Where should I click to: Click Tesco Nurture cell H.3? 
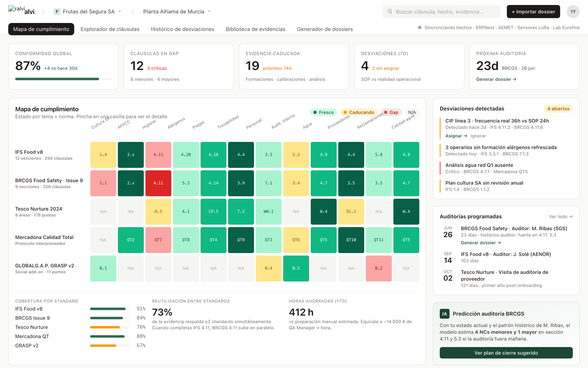coord(158,212)
